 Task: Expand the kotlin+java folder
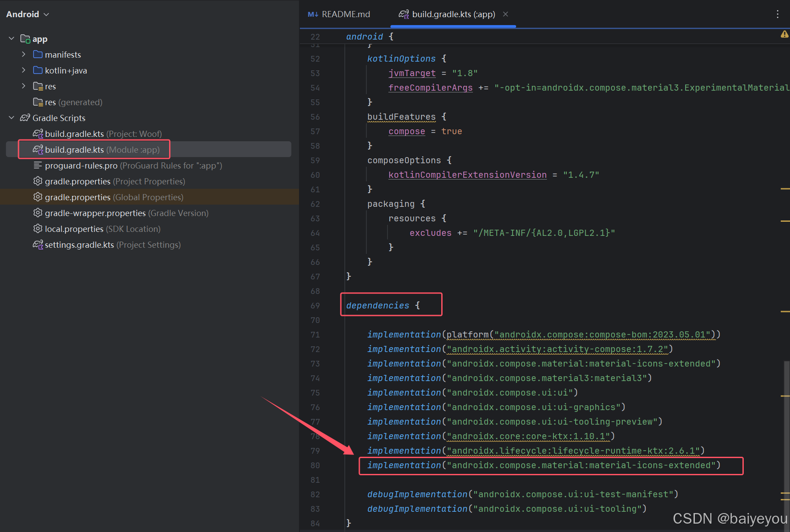(x=23, y=70)
